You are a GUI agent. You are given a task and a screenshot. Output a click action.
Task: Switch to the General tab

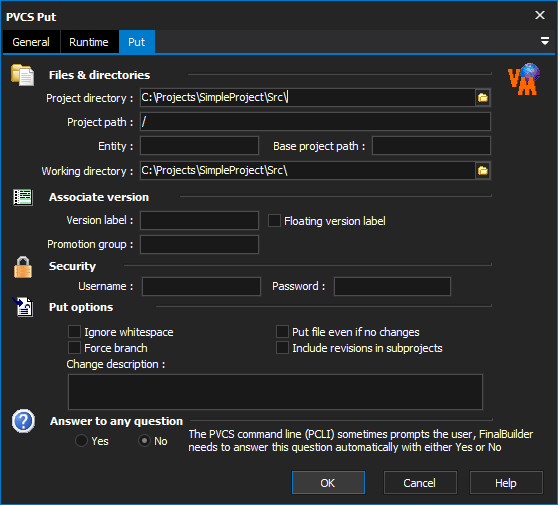31,42
